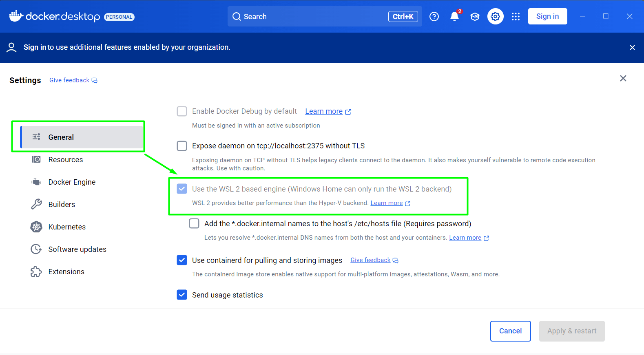
Task: Click the Cancel button
Action: [510, 331]
